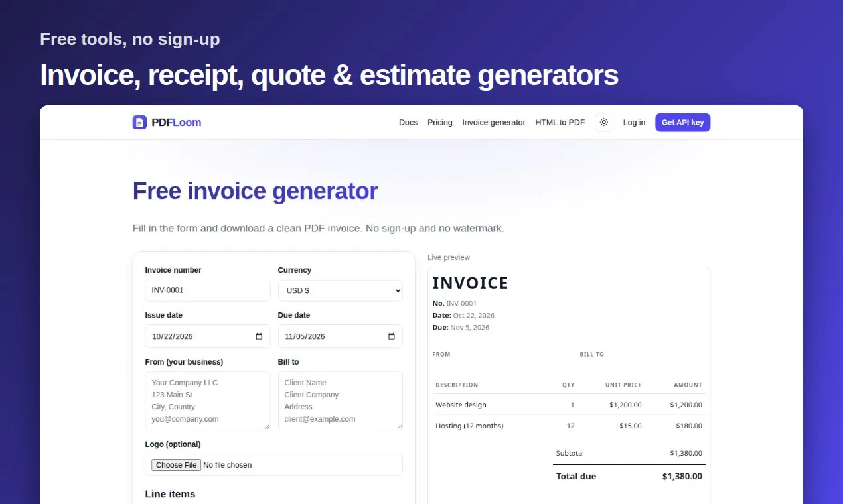Click the "INVOICE" heading in preview

pos(470,283)
